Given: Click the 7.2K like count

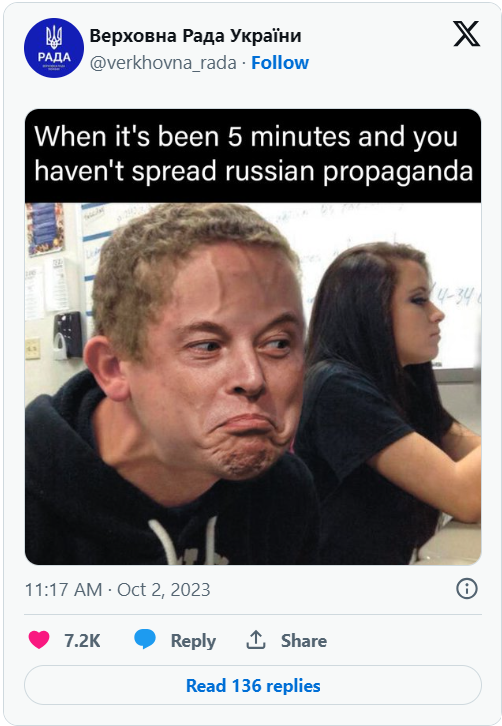Looking at the screenshot, I should tap(82, 640).
